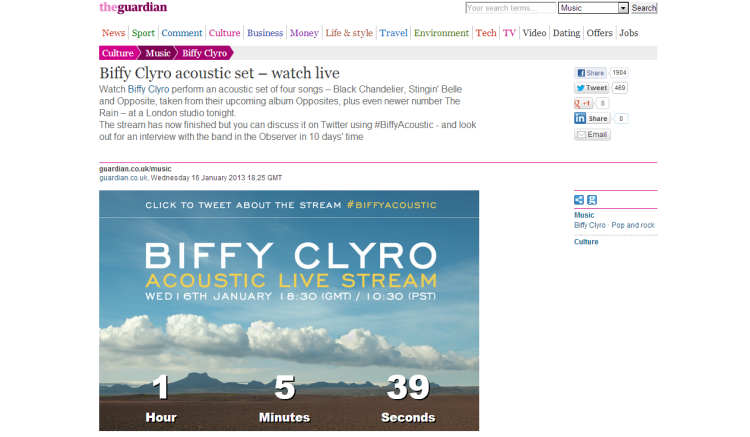Image resolution: width=750 pixels, height=437 pixels.
Task: Open the Money section
Action: point(304,33)
